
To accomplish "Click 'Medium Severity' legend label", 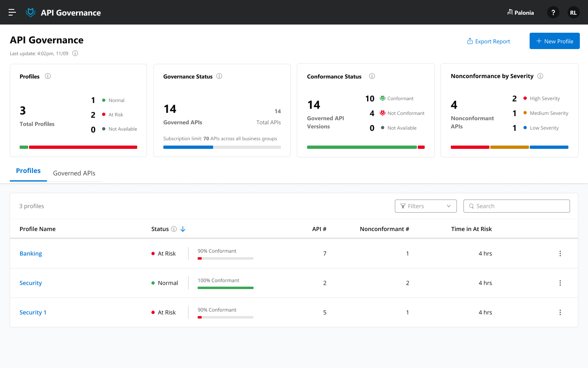I will (549, 113).
